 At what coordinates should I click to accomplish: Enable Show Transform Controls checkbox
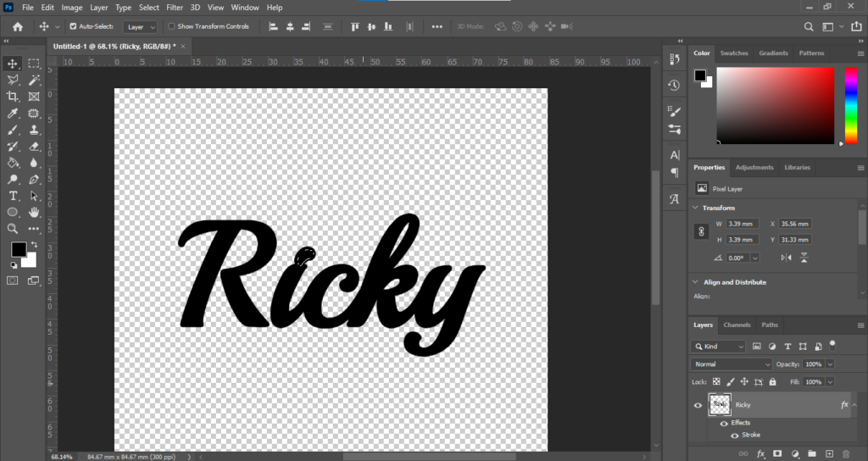[x=171, y=26]
